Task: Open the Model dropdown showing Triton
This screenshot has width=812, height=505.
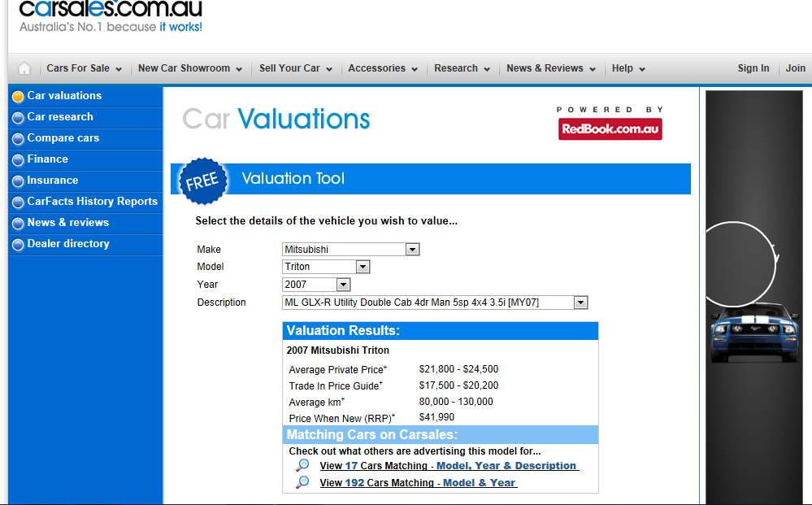Action: pyautogui.click(x=363, y=267)
